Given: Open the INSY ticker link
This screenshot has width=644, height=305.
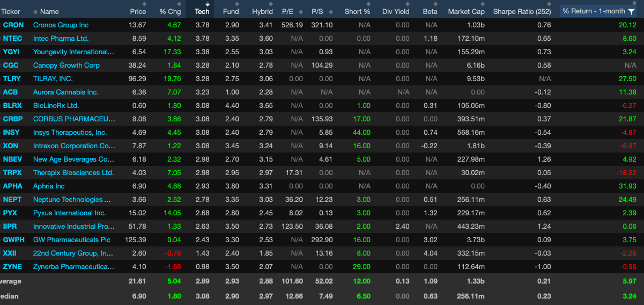Looking at the screenshot, I should click(x=11, y=133).
